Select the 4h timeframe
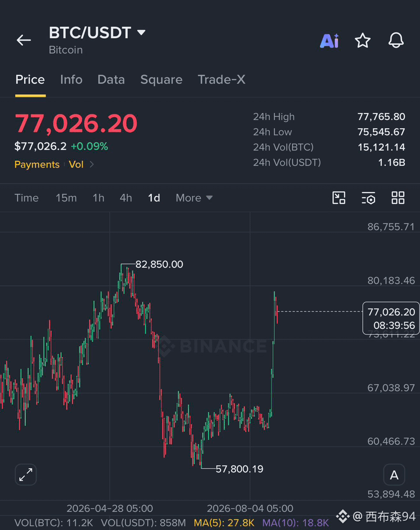This screenshot has height=530, width=420. point(126,198)
